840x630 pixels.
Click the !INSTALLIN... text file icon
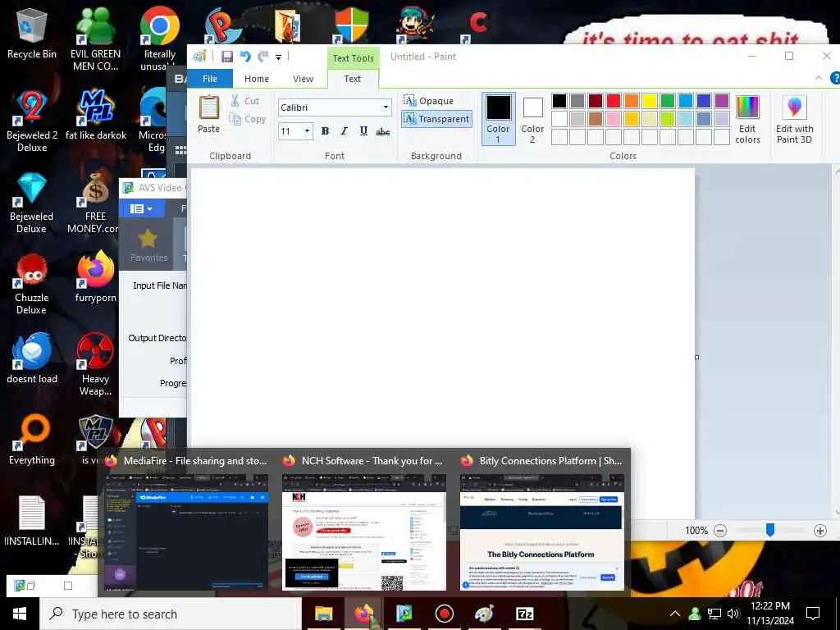tap(32, 521)
